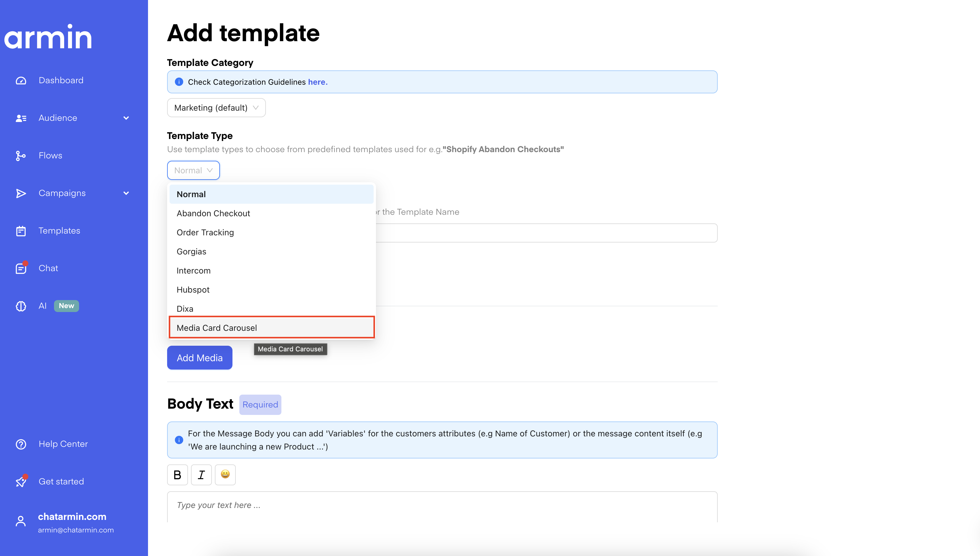The image size is (980, 556).
Task: Click the AI brain icon
Action: tap(21, 306)
